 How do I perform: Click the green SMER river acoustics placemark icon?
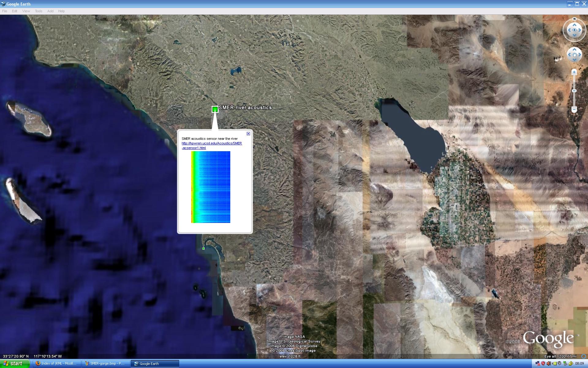215,109
